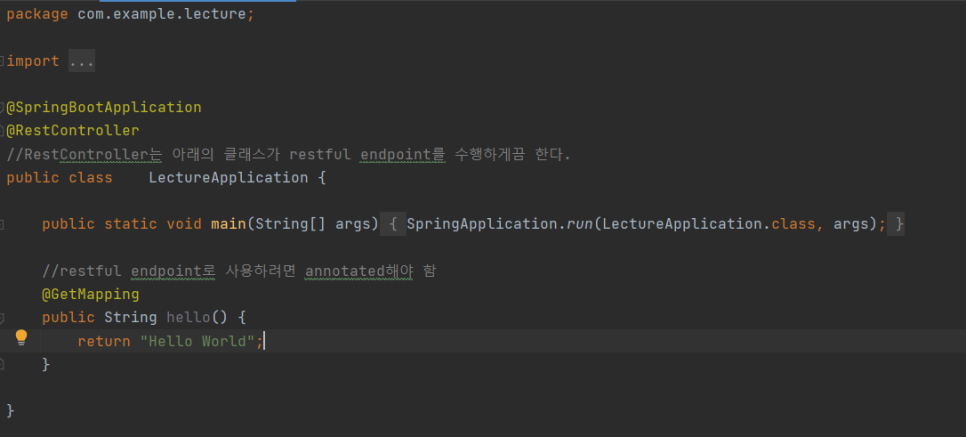The image size is (966, 437).
Task: Click the underlined word annotated해야 in the comment
Action: pyautogui.click(x=359, y=271)
